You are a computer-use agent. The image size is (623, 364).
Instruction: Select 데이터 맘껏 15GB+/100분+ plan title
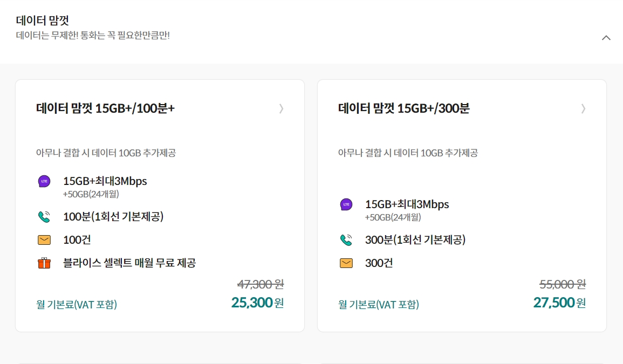[105, 108]
